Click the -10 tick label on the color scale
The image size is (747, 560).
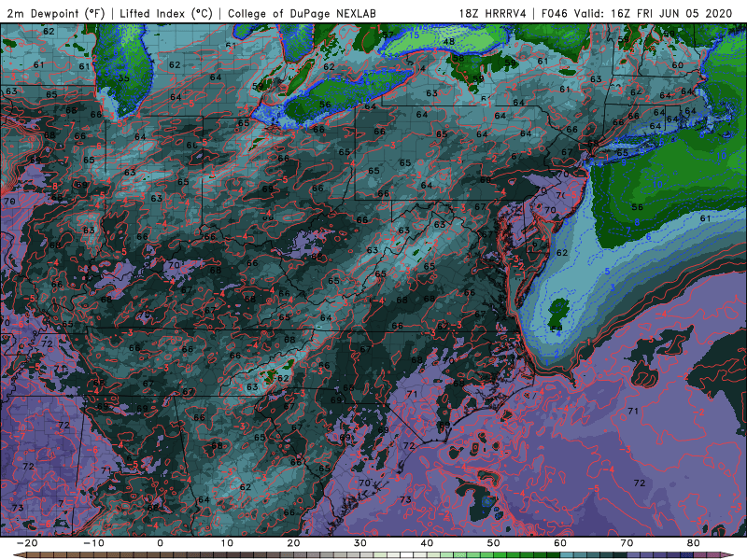[93, 543]
